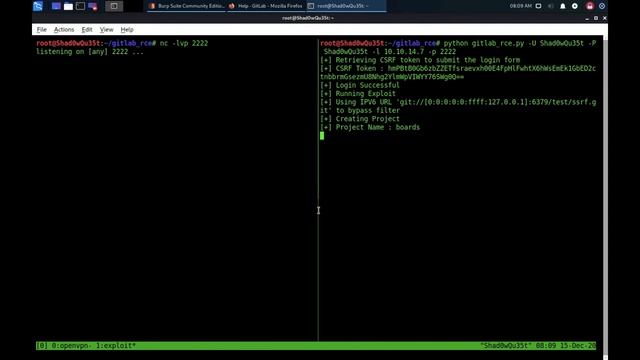
Task: Open the display tray icon
Action: pos(538,6)
